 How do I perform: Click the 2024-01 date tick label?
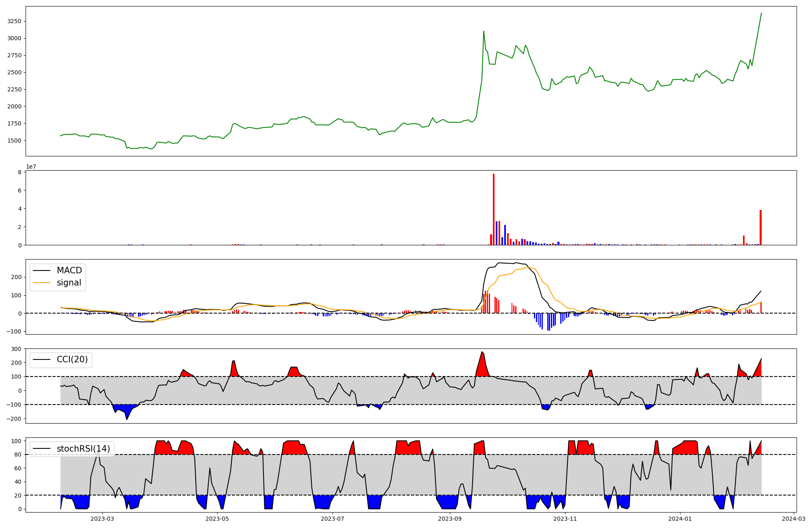(x=680, y=519)
